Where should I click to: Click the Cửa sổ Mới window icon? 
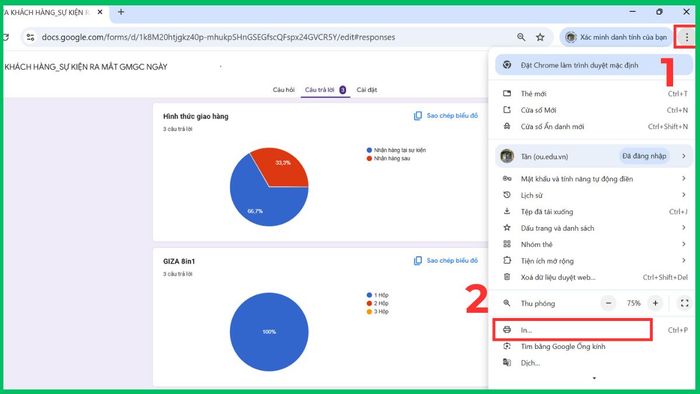(x=507, y=110)
